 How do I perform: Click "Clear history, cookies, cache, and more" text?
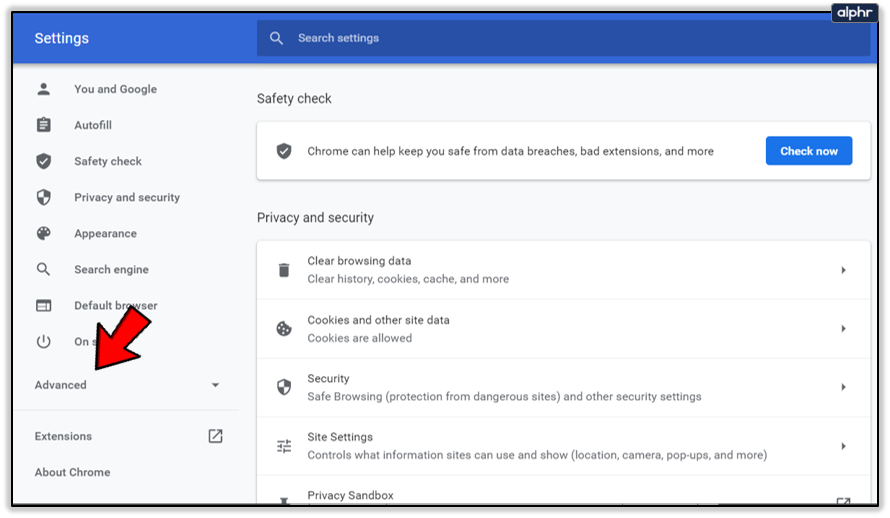408,279
